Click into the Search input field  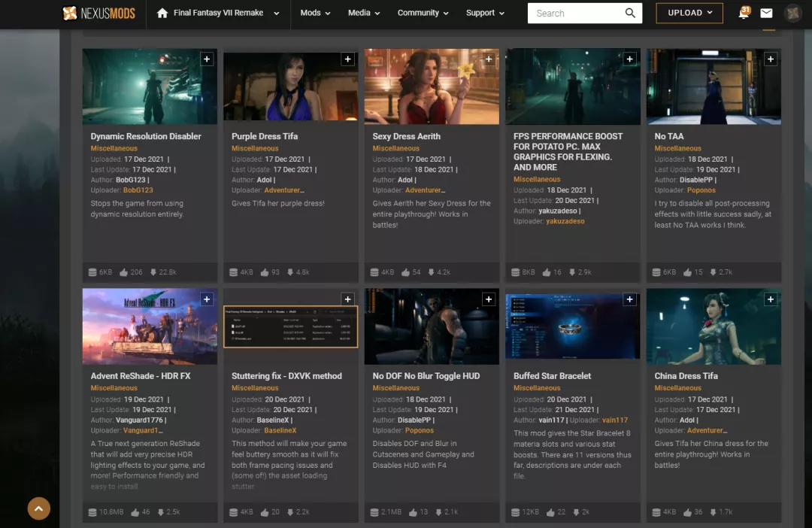coord(575,13)
